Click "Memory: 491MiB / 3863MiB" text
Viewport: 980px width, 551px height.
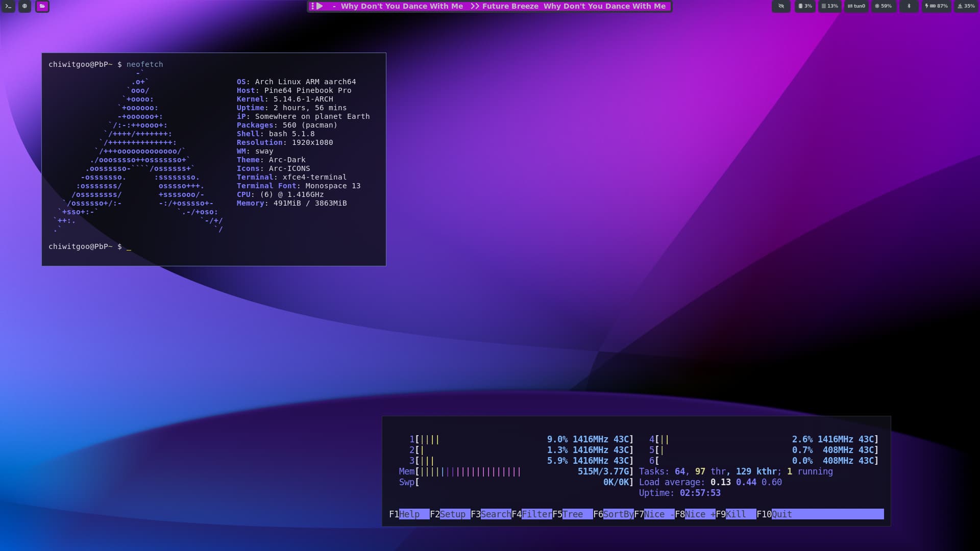click(x=292, y=203)
